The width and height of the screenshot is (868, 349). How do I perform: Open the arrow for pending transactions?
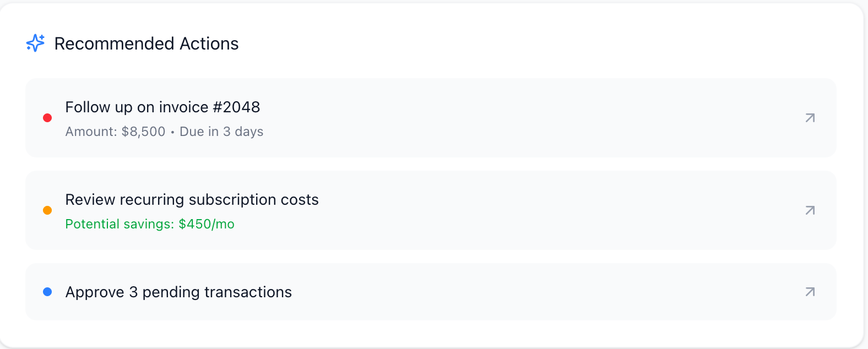[x=810, y=292]
